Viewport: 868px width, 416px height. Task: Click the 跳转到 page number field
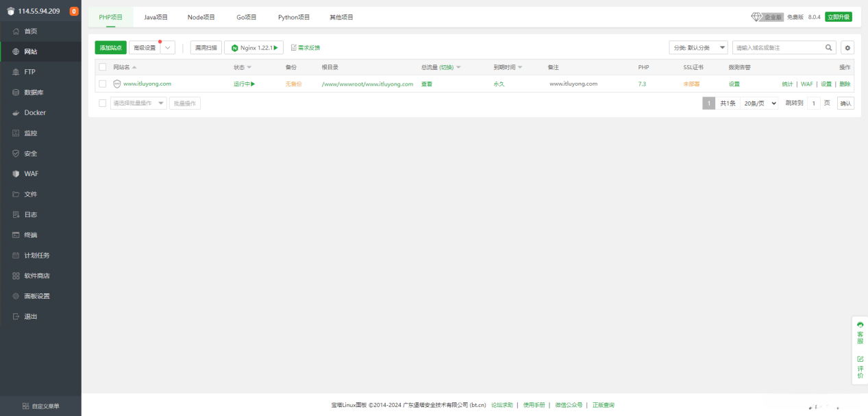[x=813, y=103]
